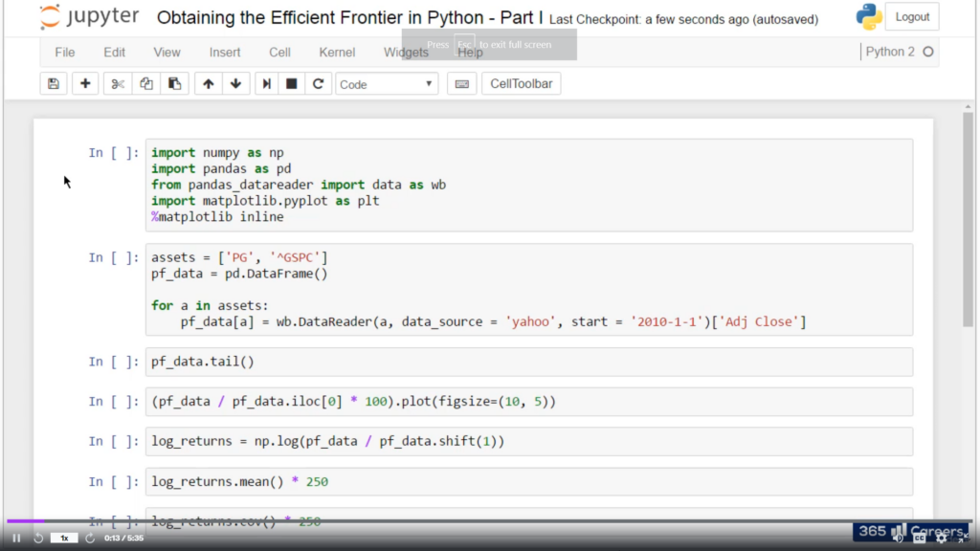Open the Help menu
This screenshot has height=551, width=980.
pyautogui.click(x=470, y=53)
